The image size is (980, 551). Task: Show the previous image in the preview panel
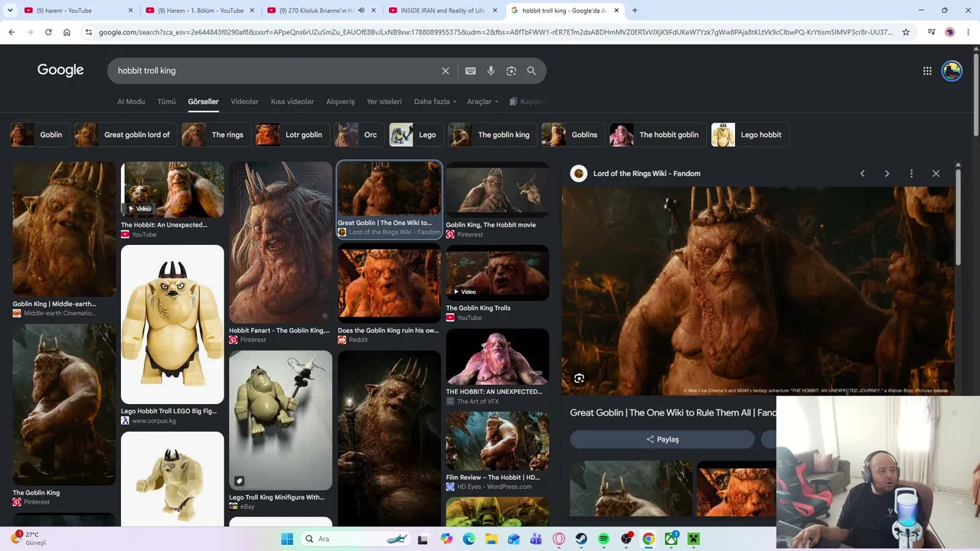click(x=862, y=174)
